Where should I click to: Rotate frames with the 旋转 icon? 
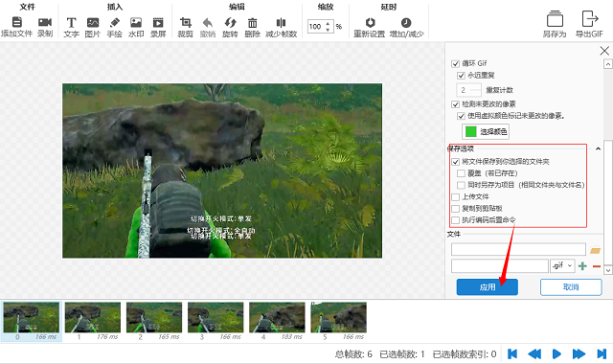[x=230, y=22]
